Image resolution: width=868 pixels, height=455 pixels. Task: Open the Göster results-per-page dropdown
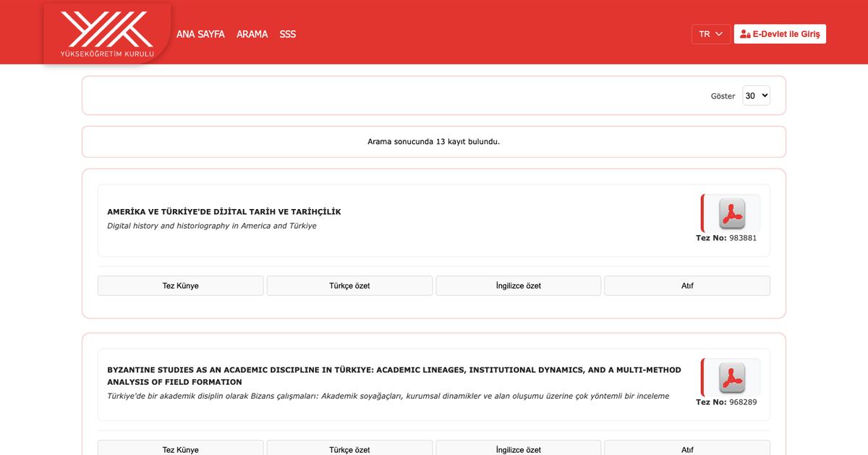tap(756, 95)
